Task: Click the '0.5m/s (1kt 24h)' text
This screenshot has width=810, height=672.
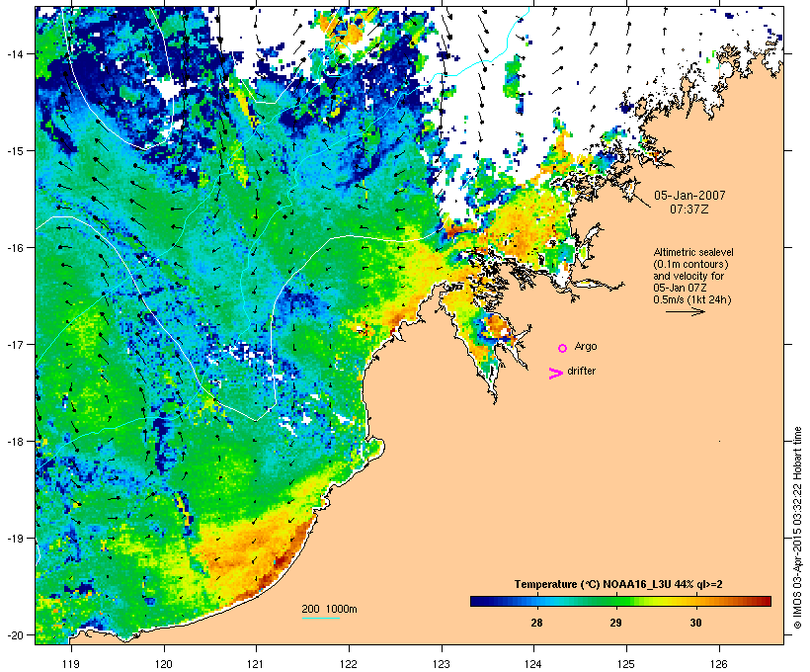Action: [x=692, y=299]
